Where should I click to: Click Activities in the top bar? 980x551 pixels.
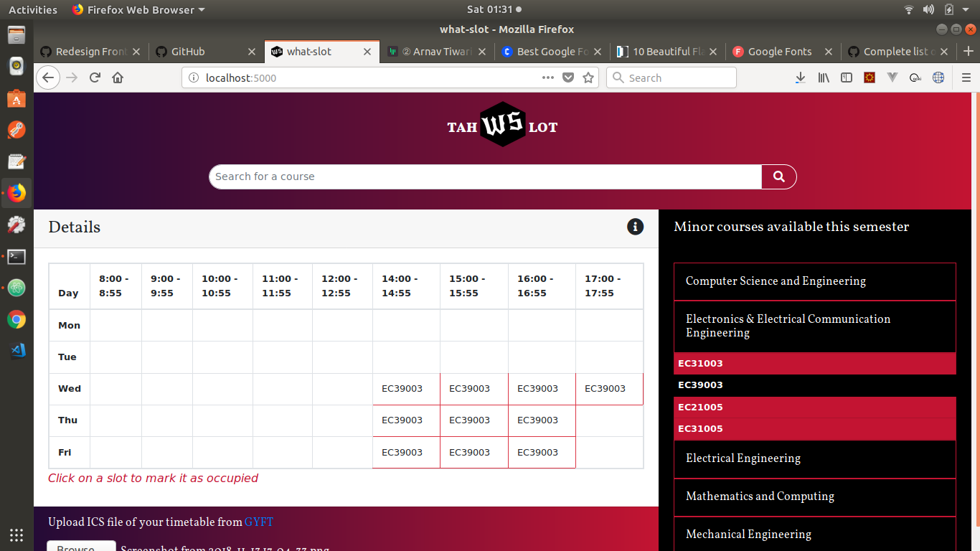pos(32,10)
